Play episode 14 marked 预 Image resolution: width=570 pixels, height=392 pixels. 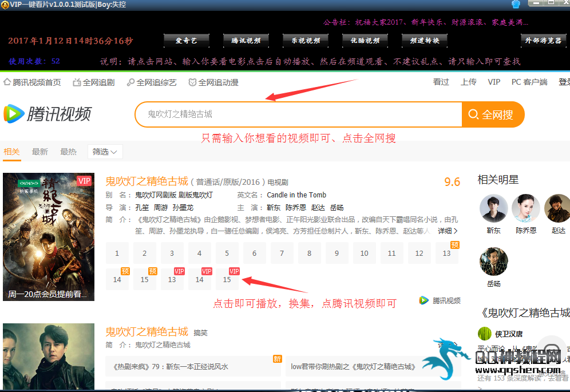pyautogui.click(x=117, y=280)
